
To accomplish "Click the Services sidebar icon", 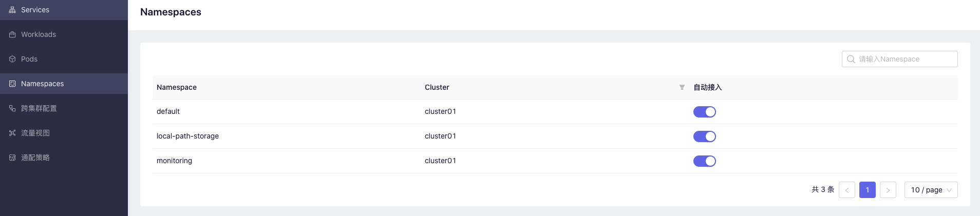I will (12, 10).
